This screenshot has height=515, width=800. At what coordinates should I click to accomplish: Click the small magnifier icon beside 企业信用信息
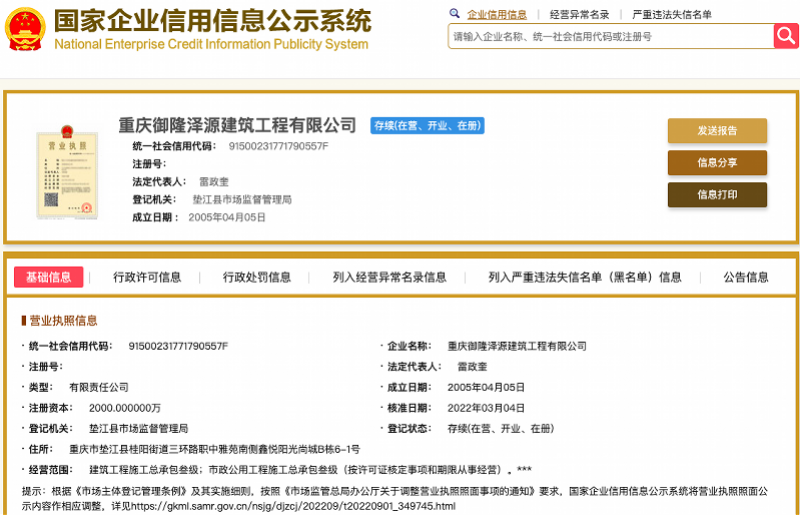point(454,13)
